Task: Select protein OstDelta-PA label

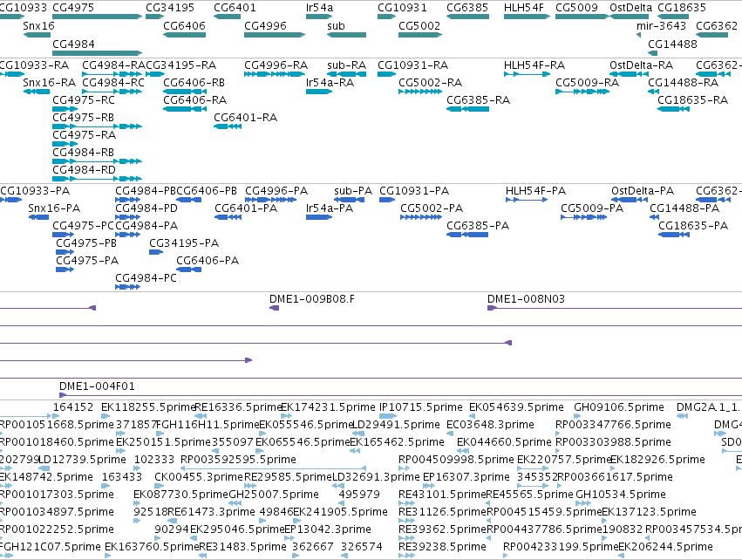Action: coord(643,191)
